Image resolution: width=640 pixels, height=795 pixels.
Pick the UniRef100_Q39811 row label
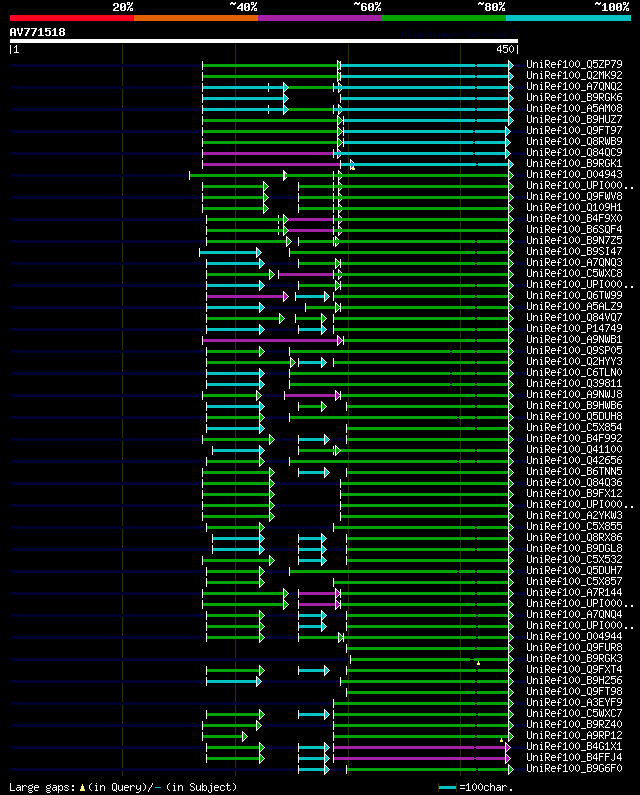point(574,383)
